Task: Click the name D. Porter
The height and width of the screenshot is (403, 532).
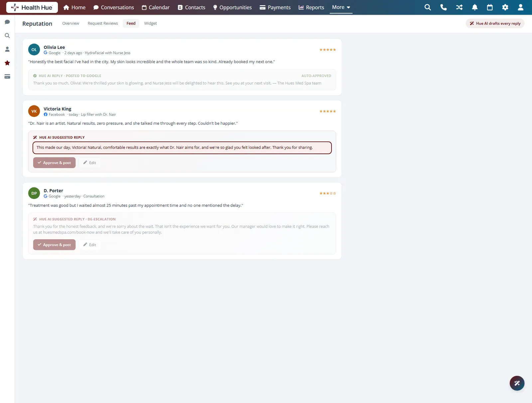Action: coord(53,190)
